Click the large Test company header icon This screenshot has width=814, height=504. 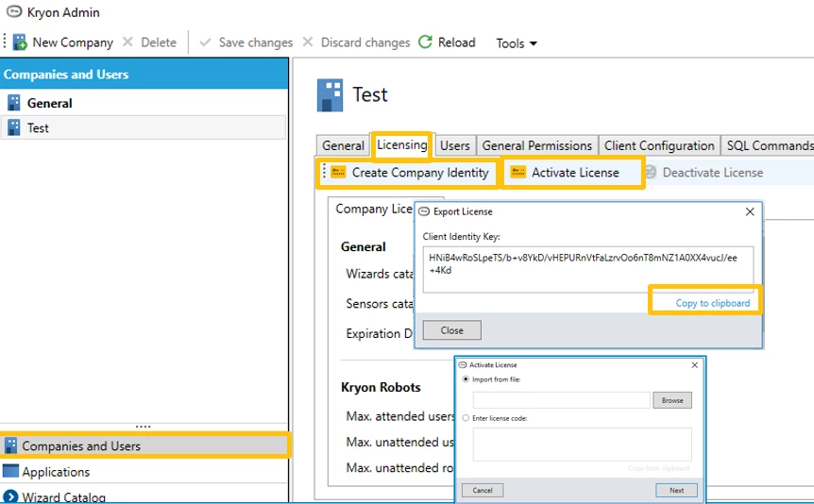tap(331, 95)
